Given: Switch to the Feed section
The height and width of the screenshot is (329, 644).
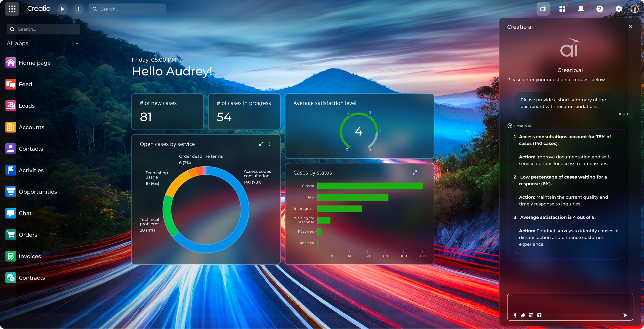Looking at the screenshot, I should (11, 84).
